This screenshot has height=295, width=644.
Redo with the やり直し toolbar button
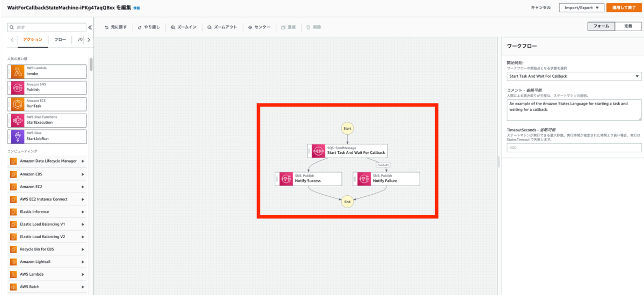[149, 27]
